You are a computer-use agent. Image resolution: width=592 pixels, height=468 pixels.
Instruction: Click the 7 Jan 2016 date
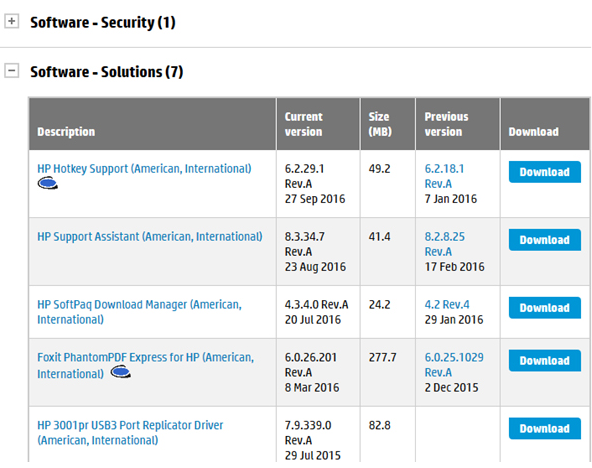451,199
